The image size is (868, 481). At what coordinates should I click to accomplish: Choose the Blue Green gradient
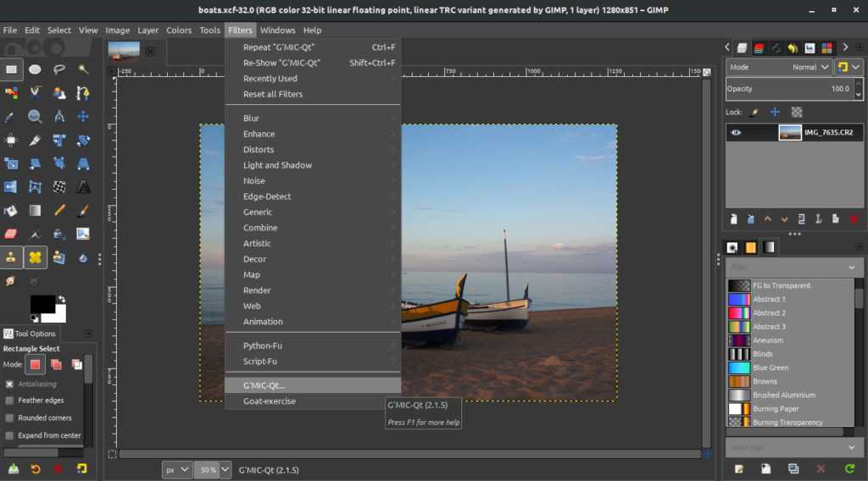point(770,368)
